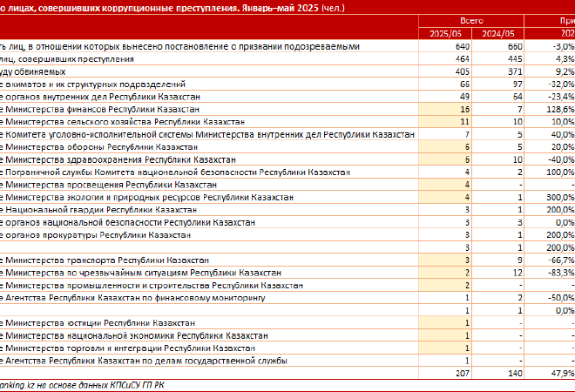The width and height of the screenshot is (575, 392).
Task: Click the -66,7% value
Action: click(x=561, y=260)
